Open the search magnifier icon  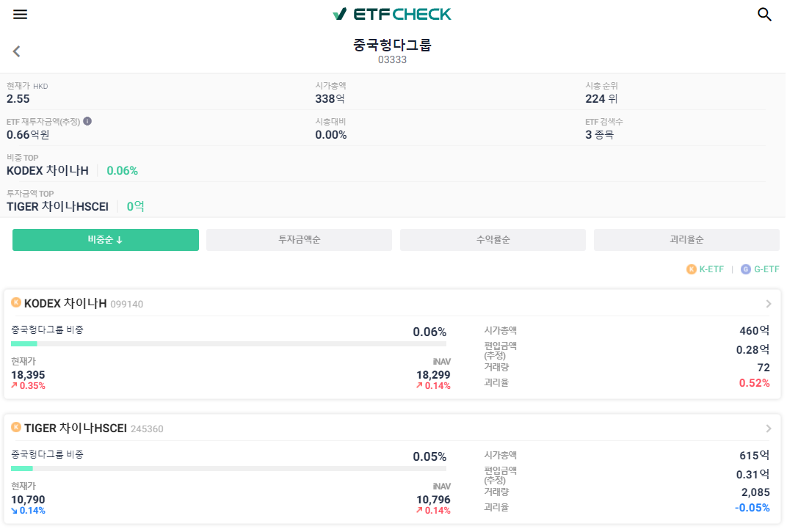pos(764,14)
